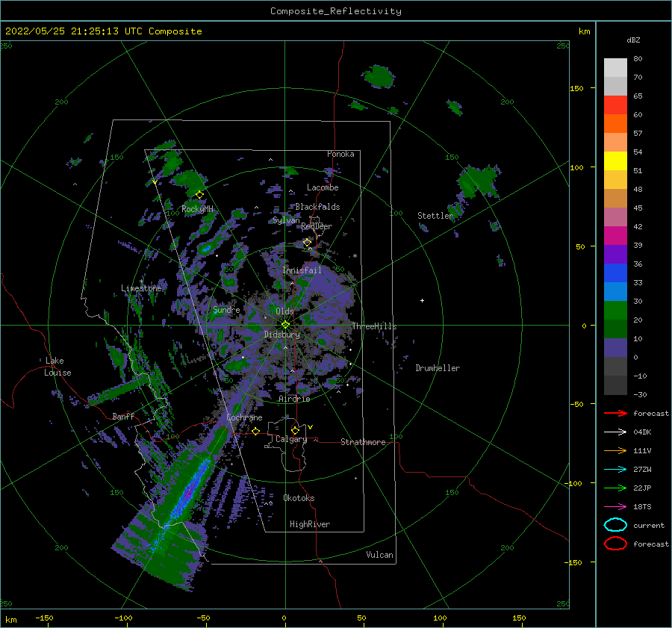
Task: Click the Vulcan label
Action: [x=380, y=555]
